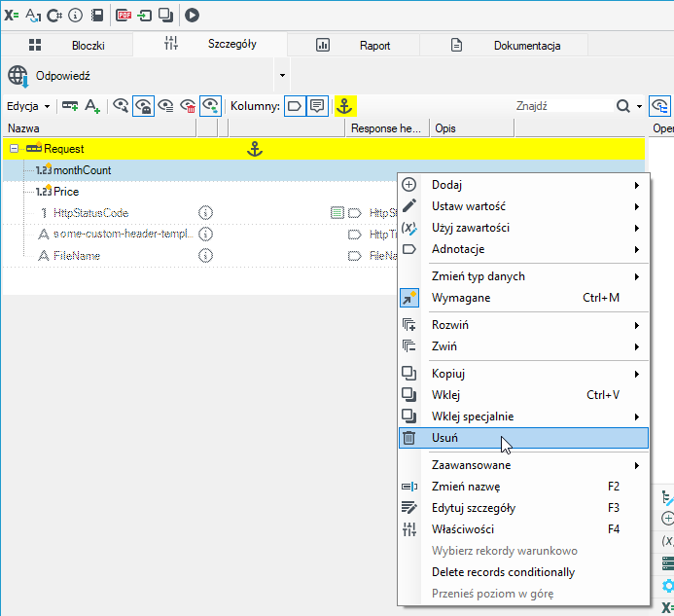Click the Response he... column header
The height and width of the screenshot is (616, 674).
[x=388, y=128]
